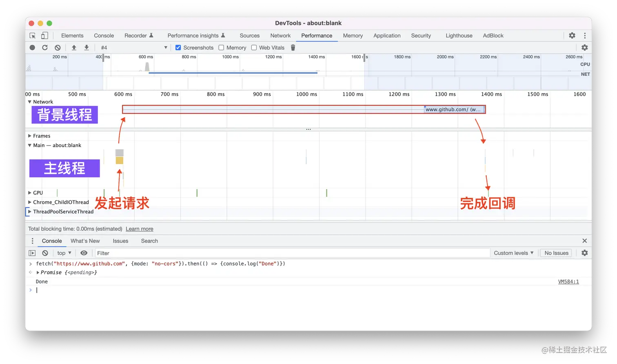Expand the Frames track
The width and height of the screenshot is (617, 364).
(x=30, y=136)
